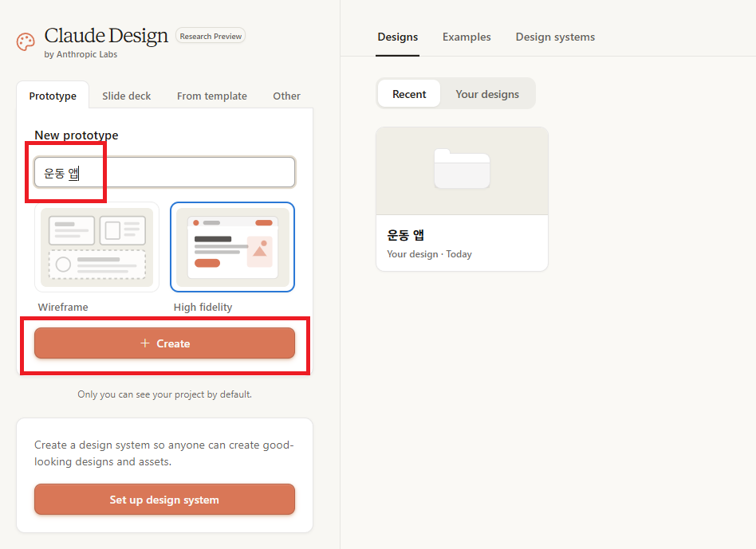
Task: Click the Create button
Action: (164, 343)
